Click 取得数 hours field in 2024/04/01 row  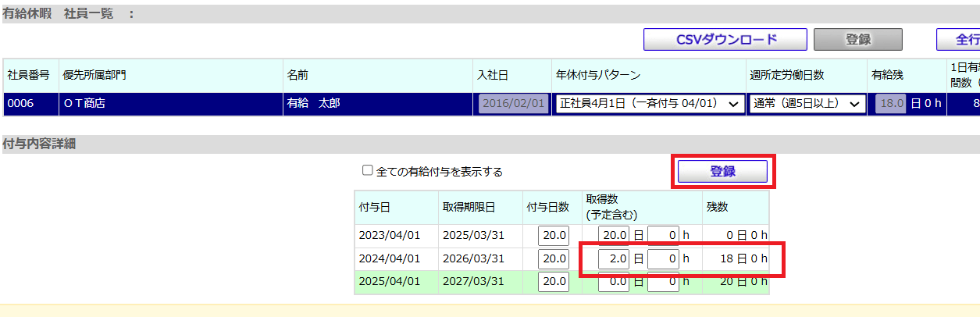click(x=663, y=258)
